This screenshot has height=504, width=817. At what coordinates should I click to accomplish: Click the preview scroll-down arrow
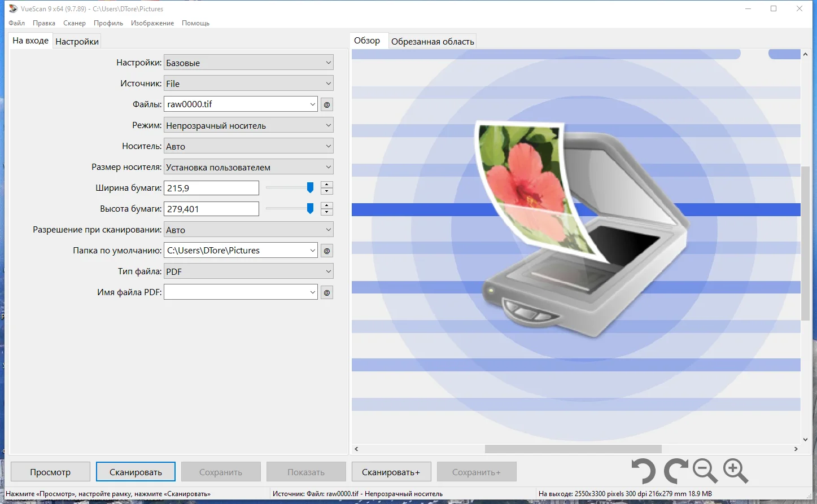tap(805, 440)
